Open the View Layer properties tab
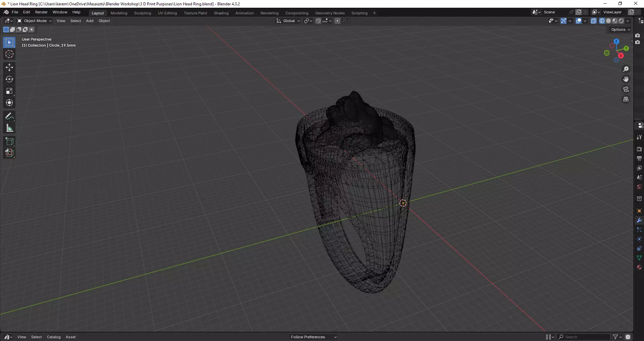644x341 pixels. [639, 168]
